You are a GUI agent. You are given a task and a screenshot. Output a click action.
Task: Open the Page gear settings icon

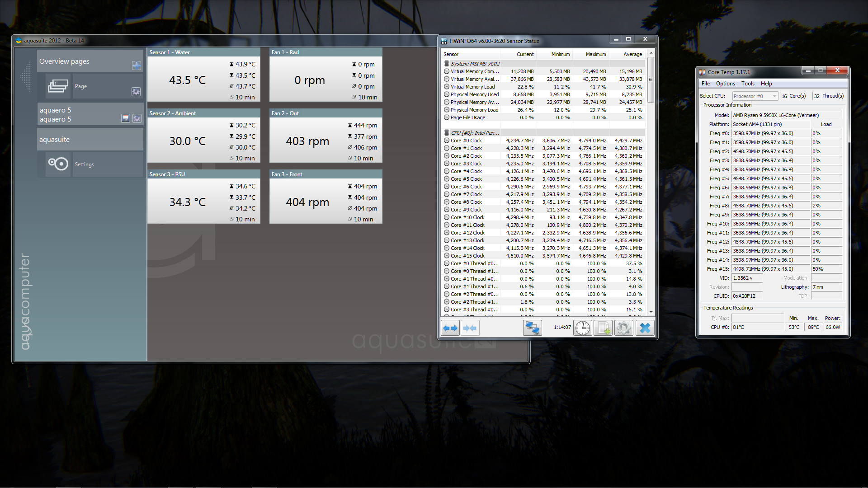point(136,92)
